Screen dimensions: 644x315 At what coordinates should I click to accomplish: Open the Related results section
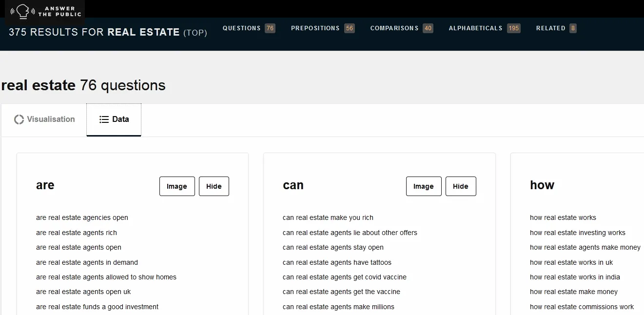point(556,28)
